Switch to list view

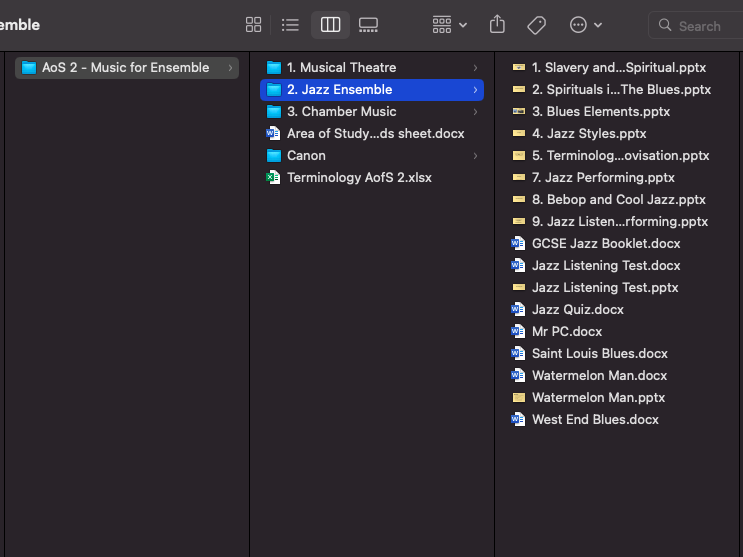290,25
